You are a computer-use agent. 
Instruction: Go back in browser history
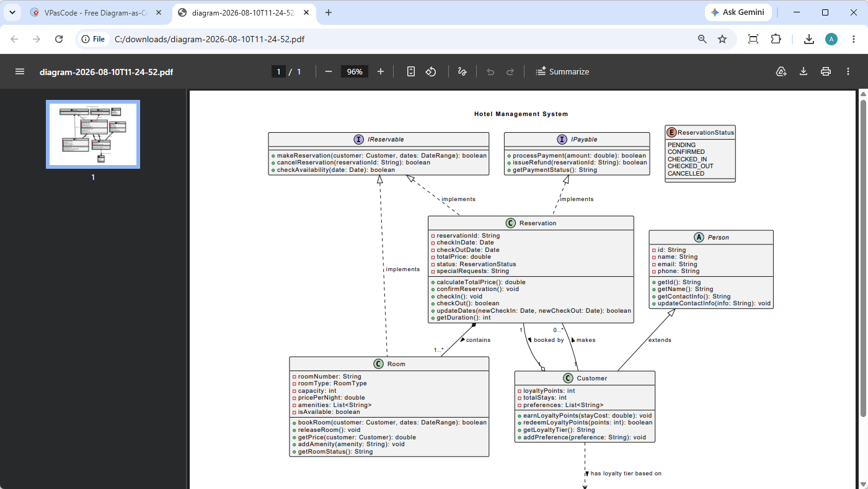[x=14, y=39]
